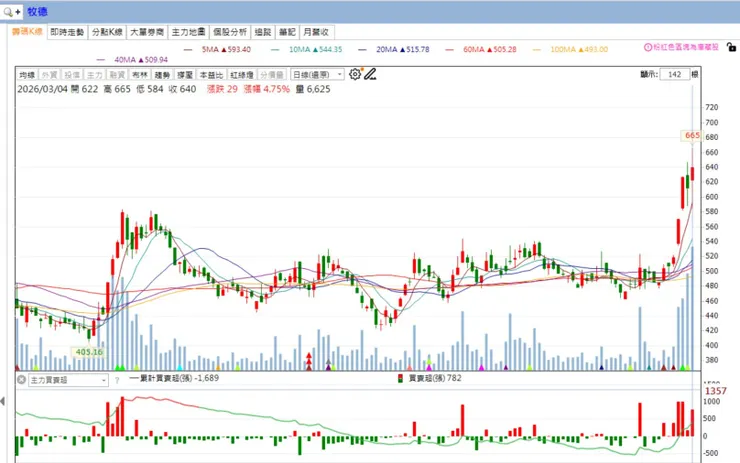Toggle the 外資 overlay button
The width and height of the screenshot is (740, 463).
click(49, 75)
